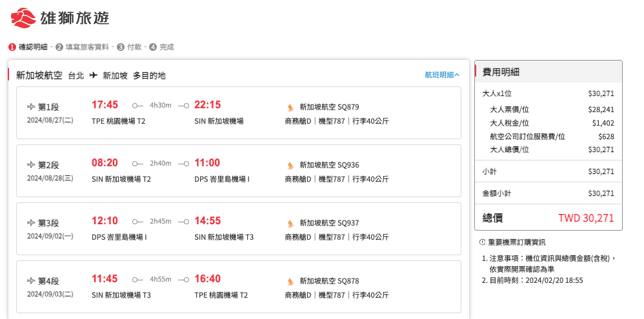Click flight number 新加坡航空 SQ879
644x319 pixels.
329,108
